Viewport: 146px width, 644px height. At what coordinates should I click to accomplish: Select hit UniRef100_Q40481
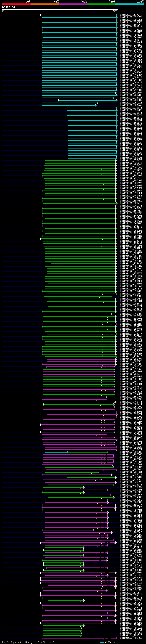coord(131,37)
